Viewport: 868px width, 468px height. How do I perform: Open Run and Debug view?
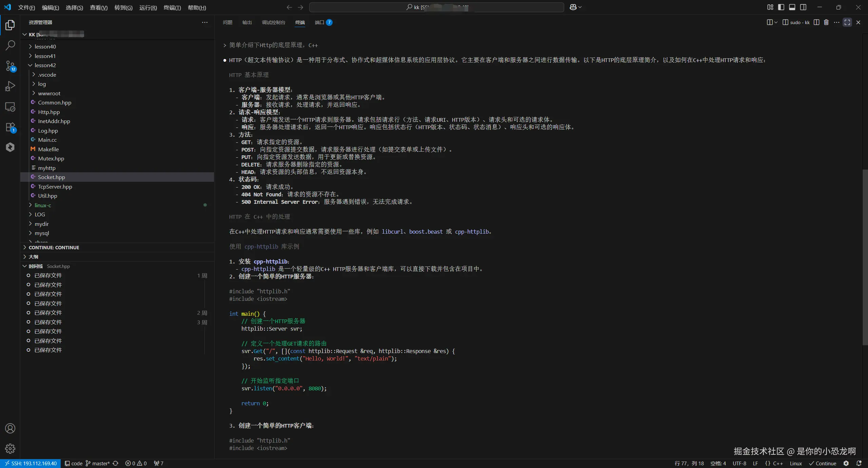click(10, 86)
